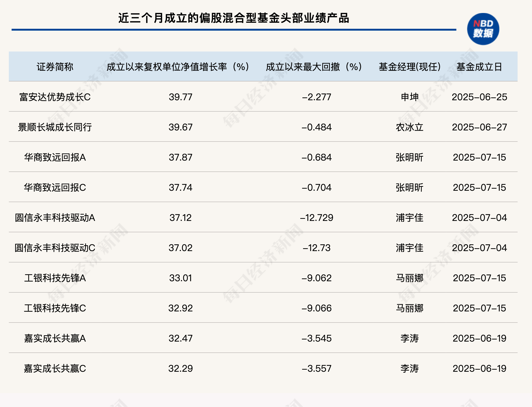This screenshot has width=532, height=407.
Task: Click fund manager 李涛 in 嘉实成长共赢C row
Action: point(410,368)
